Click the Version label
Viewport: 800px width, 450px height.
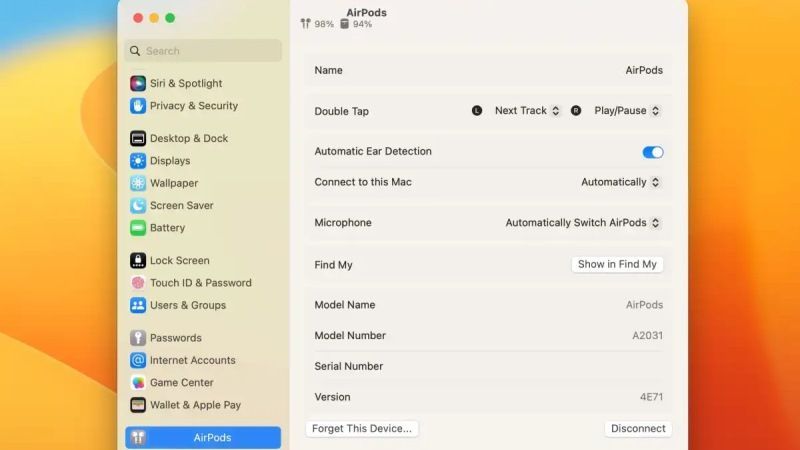pyautogui.click(x=332, y=397)
